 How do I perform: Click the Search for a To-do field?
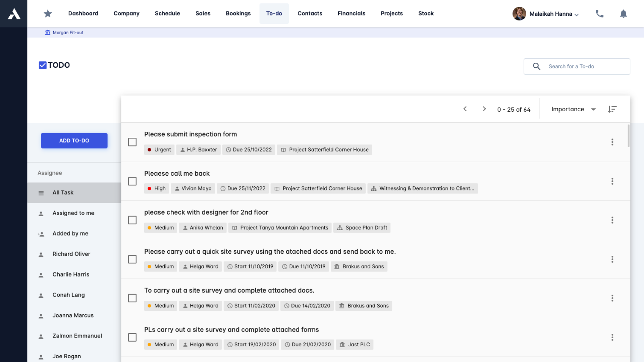584,66
